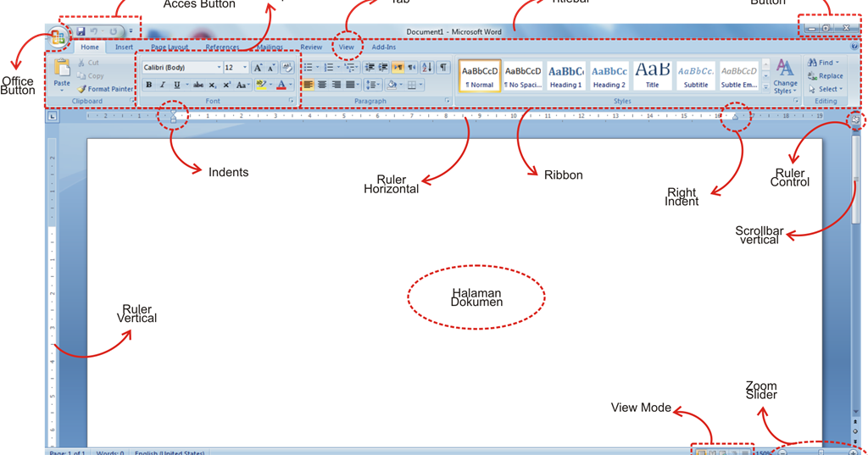Viewport: 868px width, 455px height.
Task: Click the tab selector at the ruler's left end
Action: pos(52,116)
